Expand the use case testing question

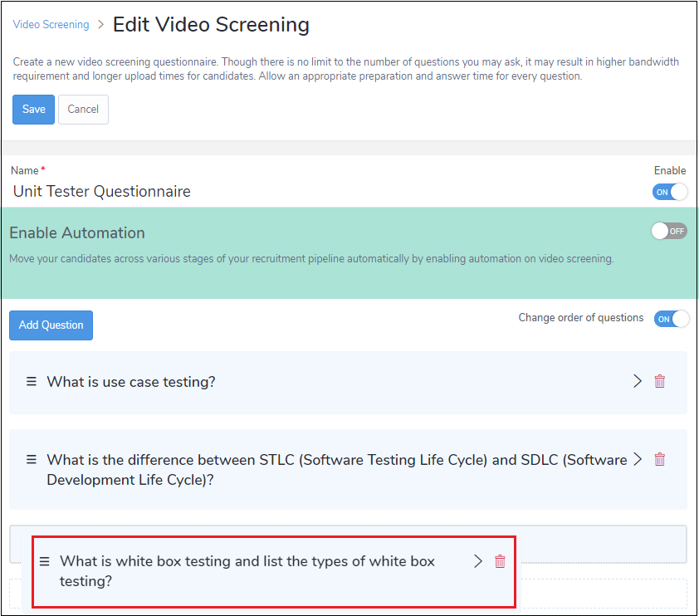tap(638, 382)
